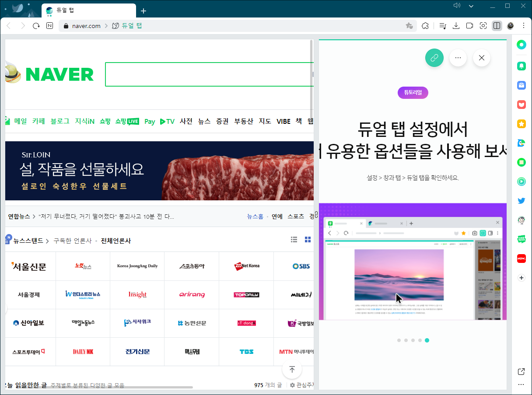
Task: Mute the tab audio via the speaker icon
Action: pos(457,6)
